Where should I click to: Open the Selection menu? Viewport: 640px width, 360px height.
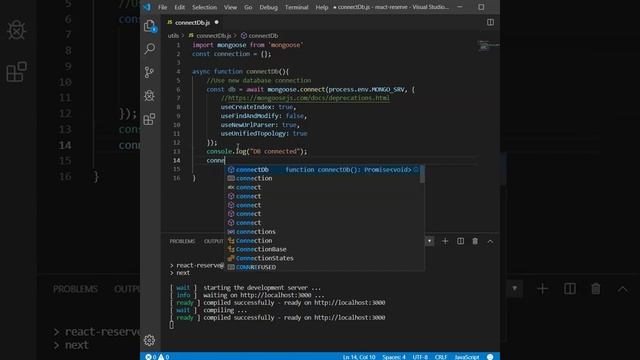pyautogui.click(x=204, y=7)
